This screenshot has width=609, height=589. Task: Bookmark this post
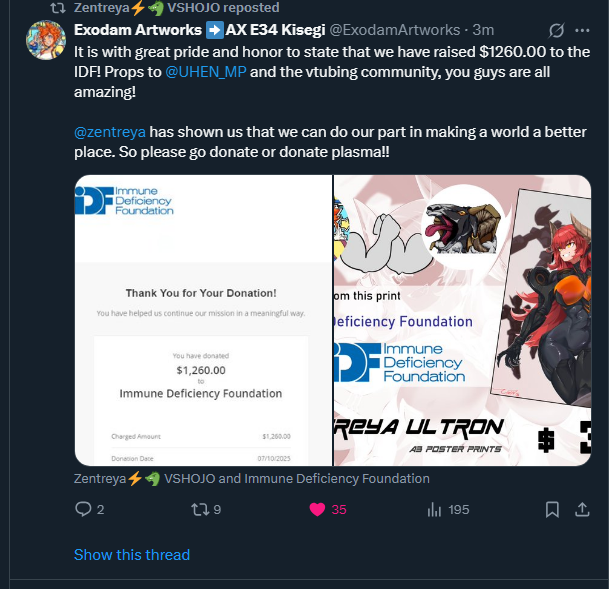click(552, 509)
